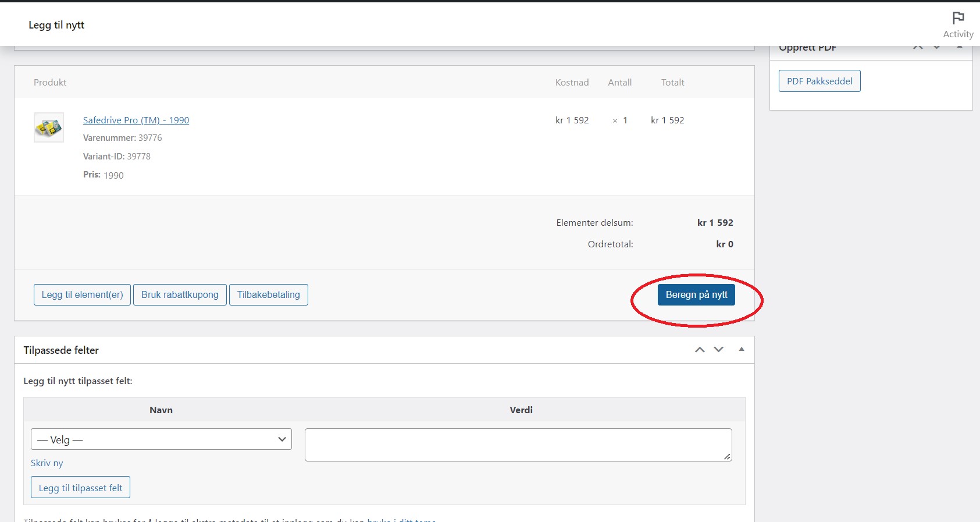Screen dimensions: 980x522
Task: Sort items by the Antall column header
Action: [x=619, y=83]
